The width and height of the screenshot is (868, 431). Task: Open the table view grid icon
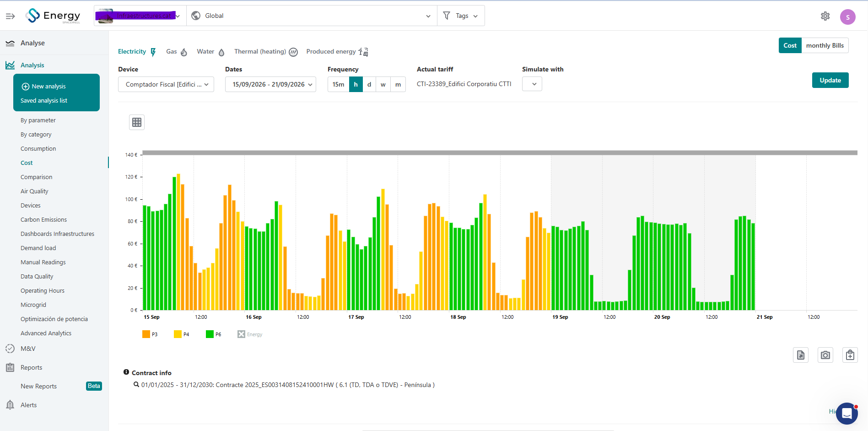click(x=137, y=122)
